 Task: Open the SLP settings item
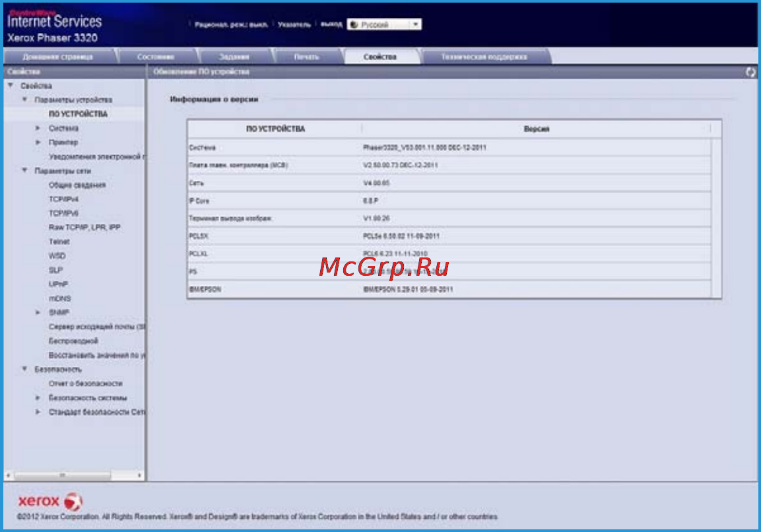coord(56,270)
